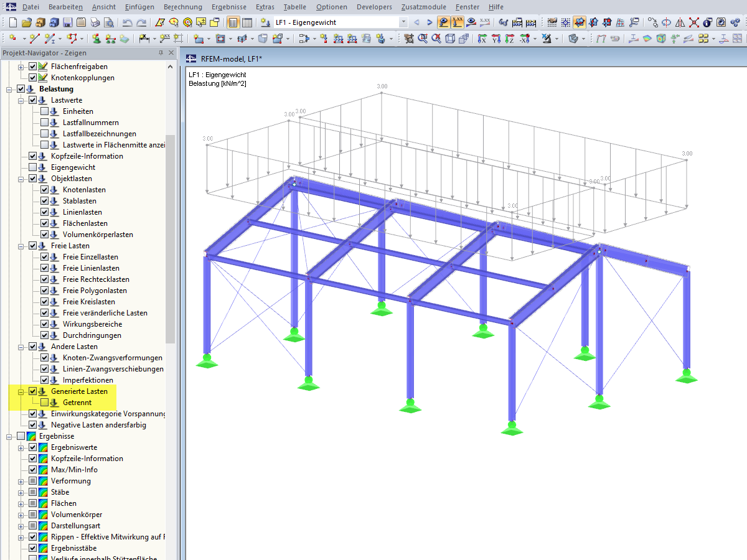Uncheck Knotenlasten checkbox
Screen dimensions: 747x560
pyautogui.click(x=45, y=190)
